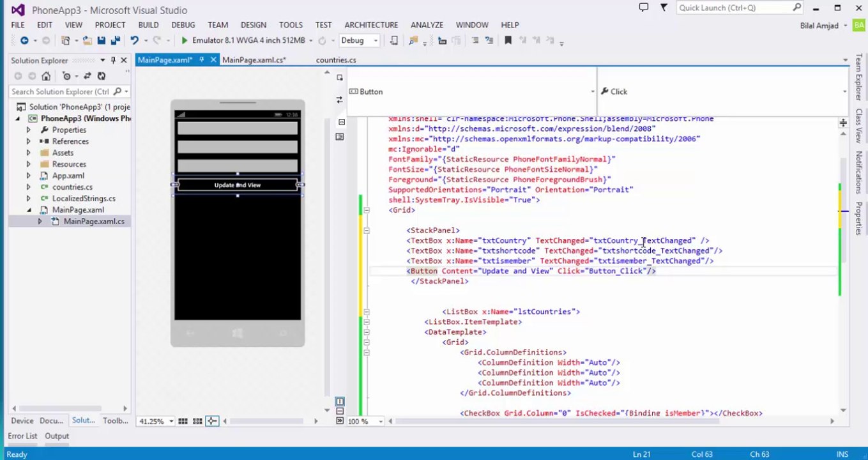Refresh the Solution Explorer
The image size is (868, 460).
point(101,76)
